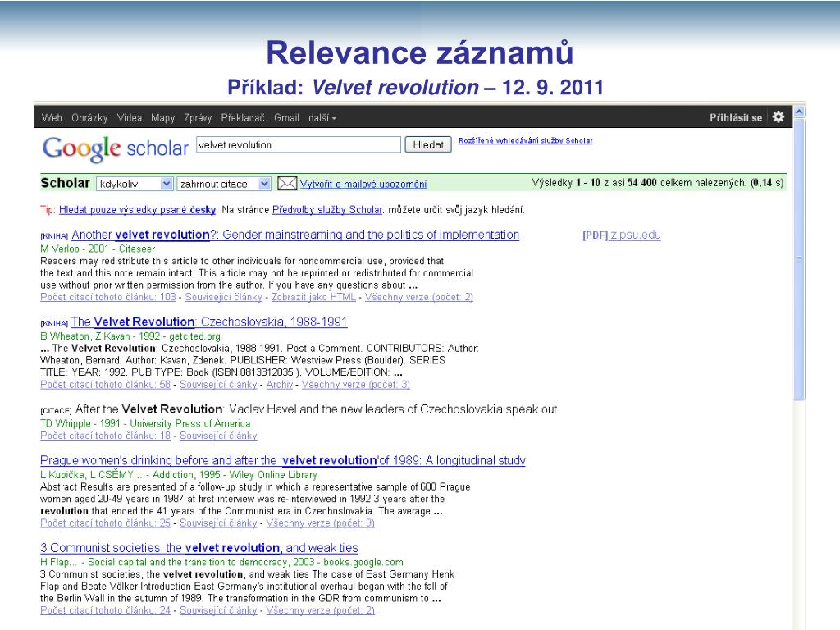Open 'The Velvet Revolution: Czechoslovakia, 1988-1991' title
Image resolution: width=840 pixels, height=630 pixels.
coord(209,322)
